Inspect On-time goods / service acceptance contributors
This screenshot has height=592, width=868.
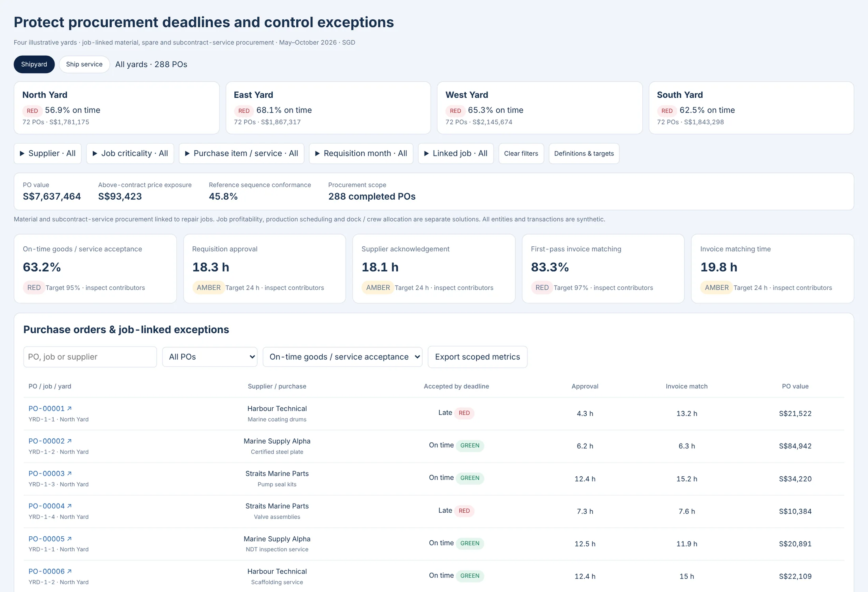[95, 269]
